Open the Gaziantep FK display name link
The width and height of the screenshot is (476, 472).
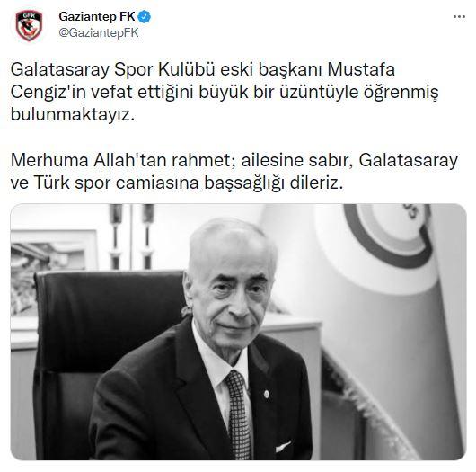pyautogui.click(x=97, y=17)
